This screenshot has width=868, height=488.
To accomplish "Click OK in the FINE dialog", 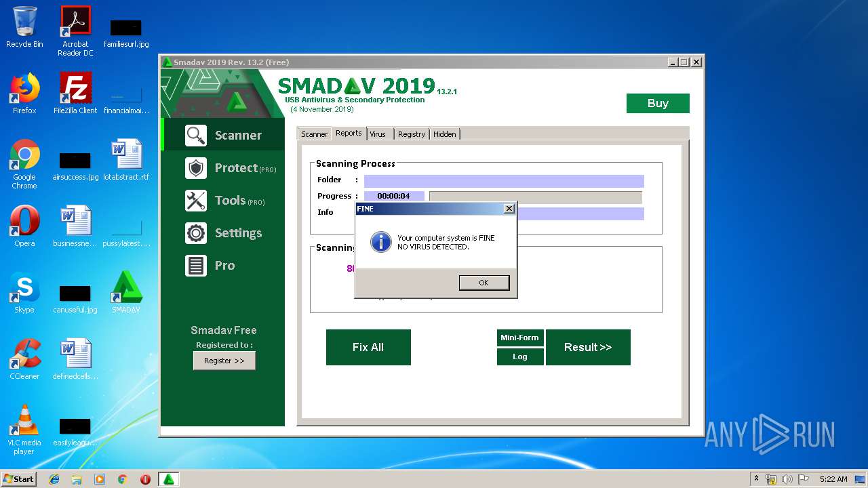I will click(484, 283).
